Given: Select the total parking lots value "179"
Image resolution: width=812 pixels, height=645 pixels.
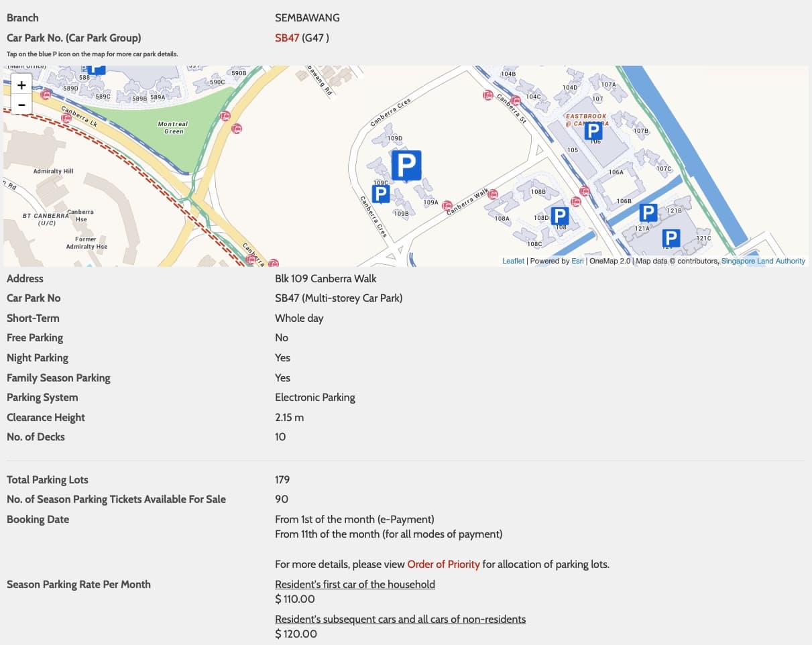Looking at the screenshot, I should click(x=282, y=479).
